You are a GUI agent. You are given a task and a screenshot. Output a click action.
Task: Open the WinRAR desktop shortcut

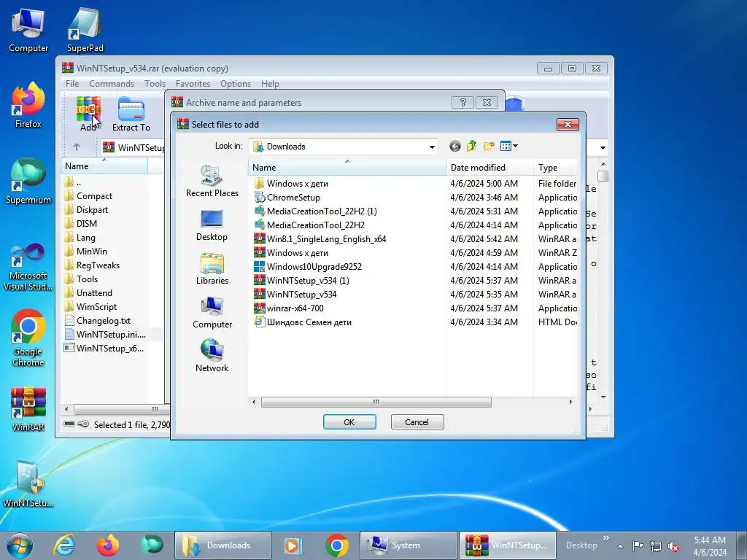(x=28, y=410)
